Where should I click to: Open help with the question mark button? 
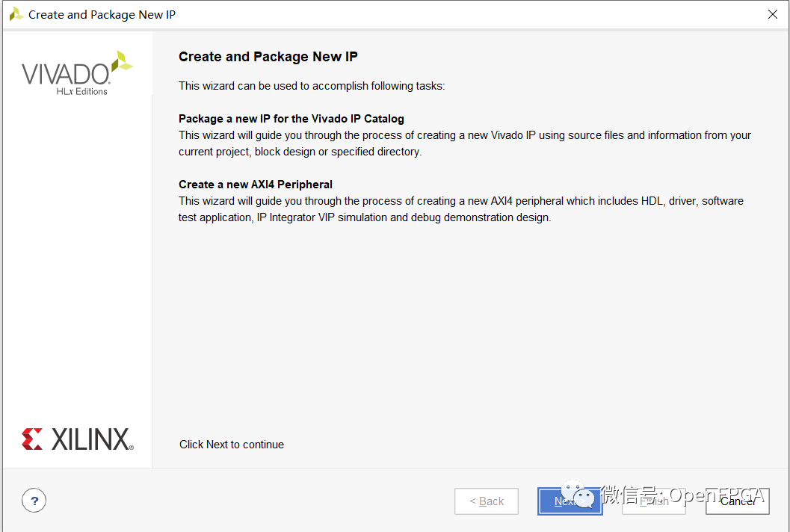34,501
